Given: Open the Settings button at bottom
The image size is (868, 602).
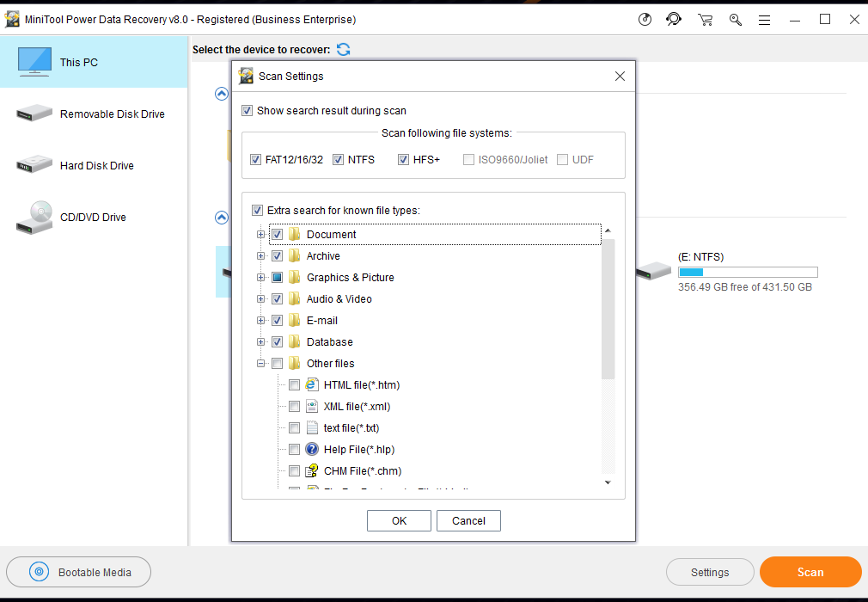Looking at the screenshot, I should coord(710,572).
